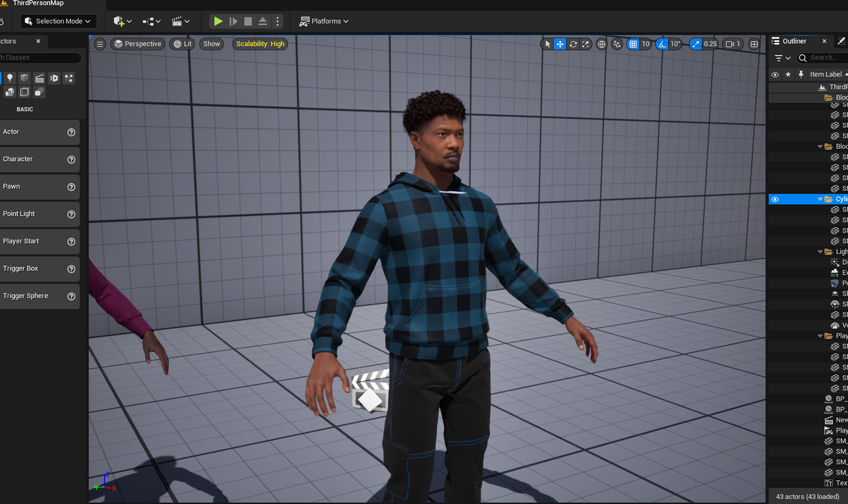The image size is (848, 504).
Task: Activate the select objects cursor tool
Action: [547, 44]
